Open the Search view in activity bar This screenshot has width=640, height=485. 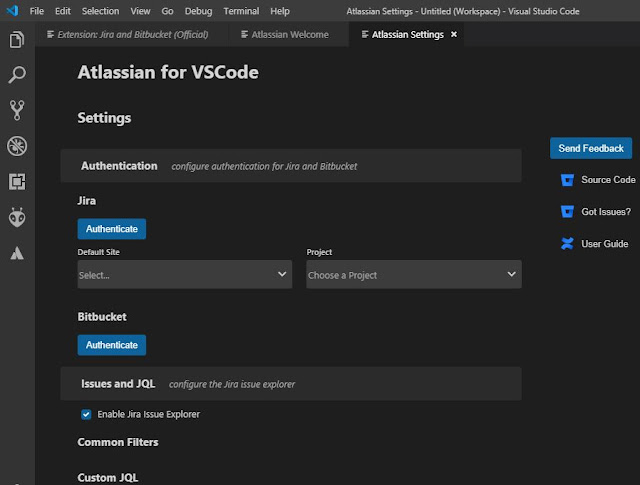[17, 75]
